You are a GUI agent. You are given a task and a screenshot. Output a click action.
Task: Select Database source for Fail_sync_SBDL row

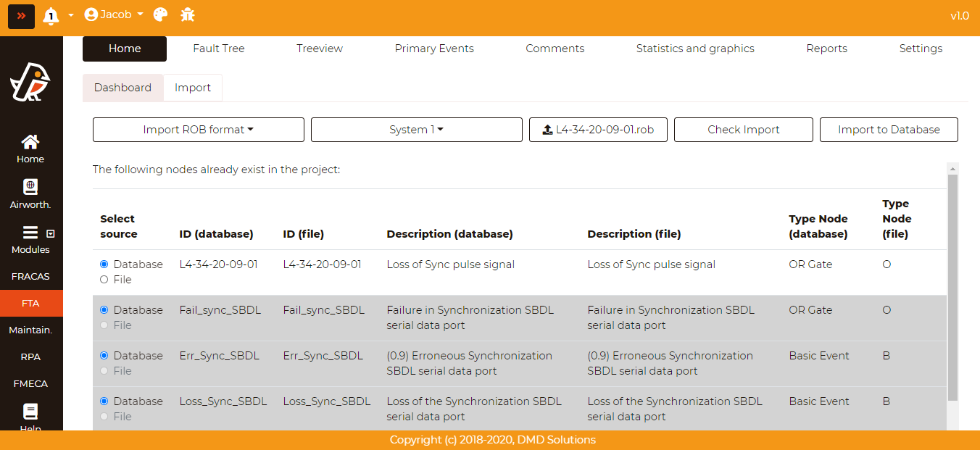point(104,310)
